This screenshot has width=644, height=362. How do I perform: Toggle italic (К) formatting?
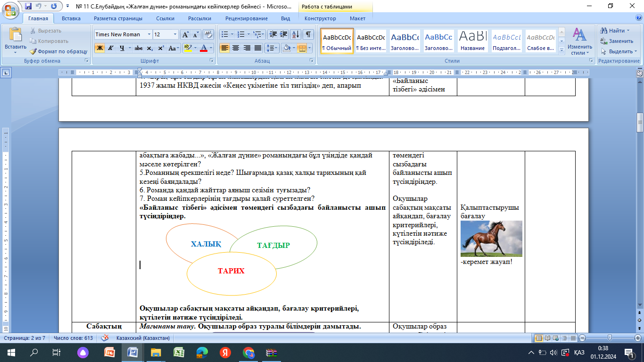pyautogui.click(x=110, y=48)
